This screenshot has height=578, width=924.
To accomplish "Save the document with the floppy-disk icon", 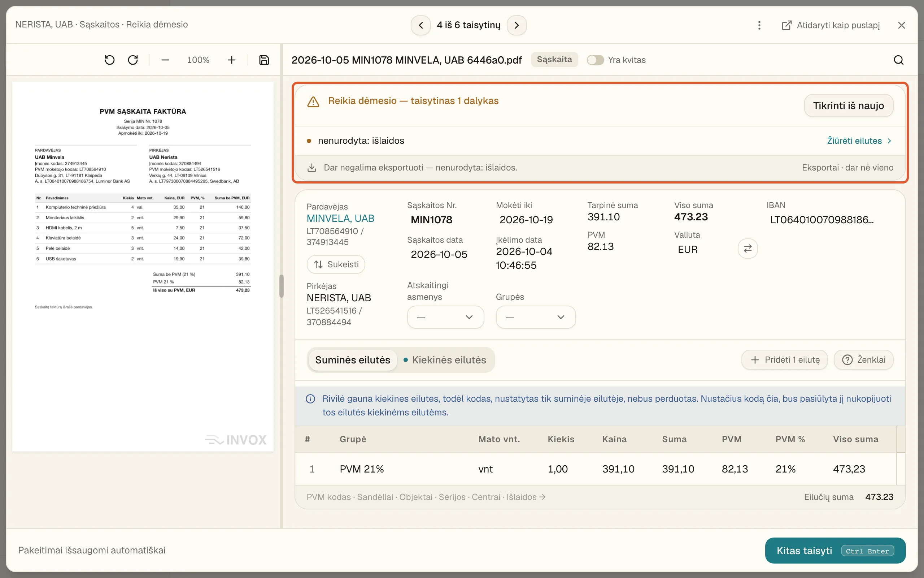I will pyautogui.click(x=264, y=60).
